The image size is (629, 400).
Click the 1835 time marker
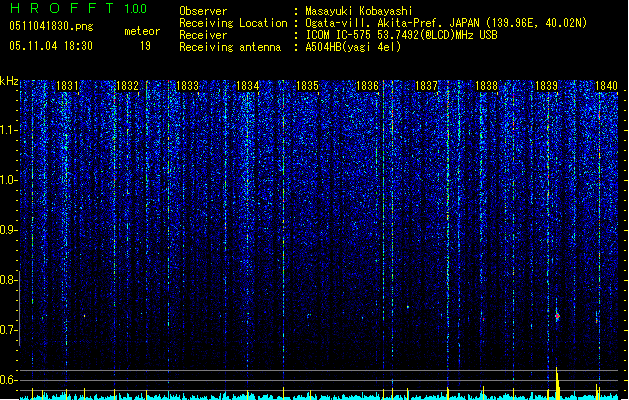click(x=307, y=86)
